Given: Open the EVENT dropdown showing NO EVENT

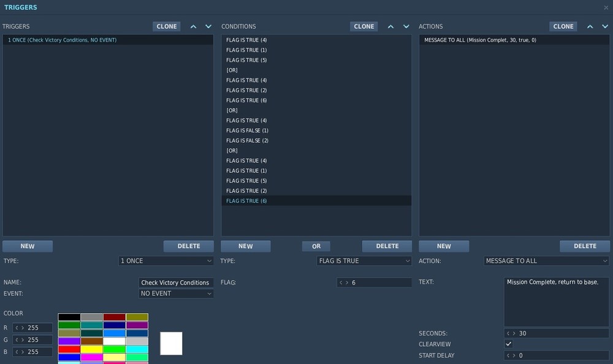Looking at the screenshot, I should click(x=176, y=294).
